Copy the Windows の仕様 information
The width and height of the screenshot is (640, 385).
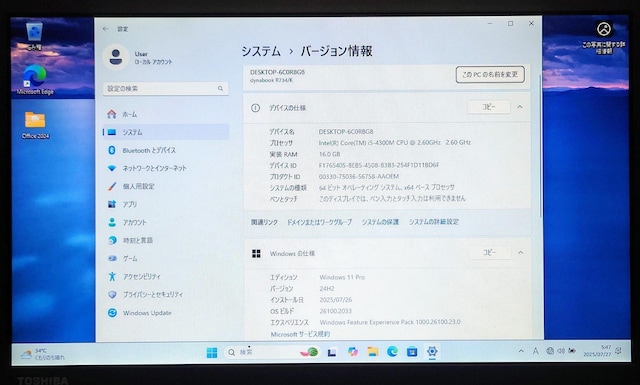489,253
